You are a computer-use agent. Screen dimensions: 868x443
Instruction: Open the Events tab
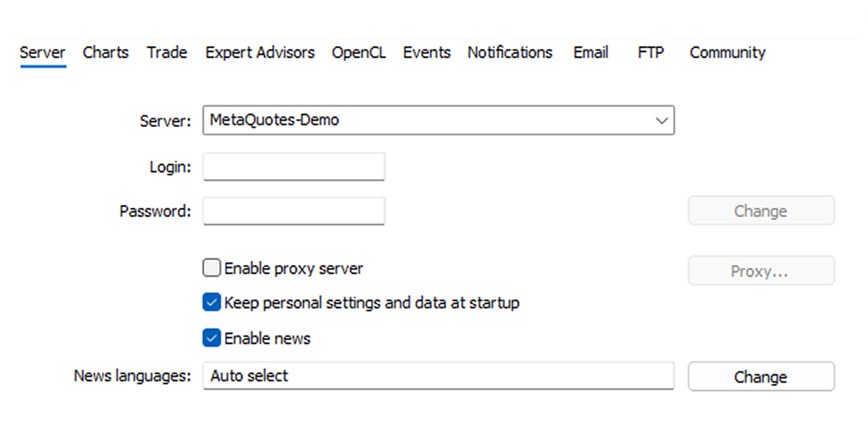(427, 52)
